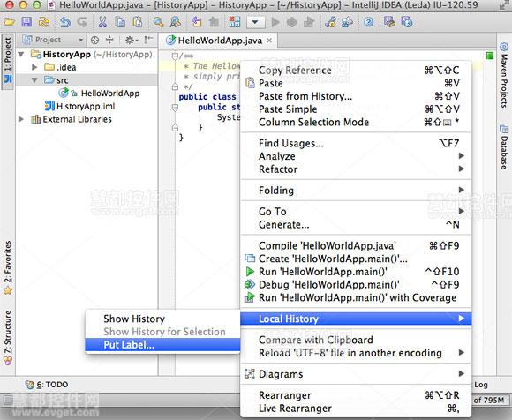The width and height of the screenshot is (512, 420).
Task: Collapse the HistoryApp project root node
Action: tap(21, 54)
